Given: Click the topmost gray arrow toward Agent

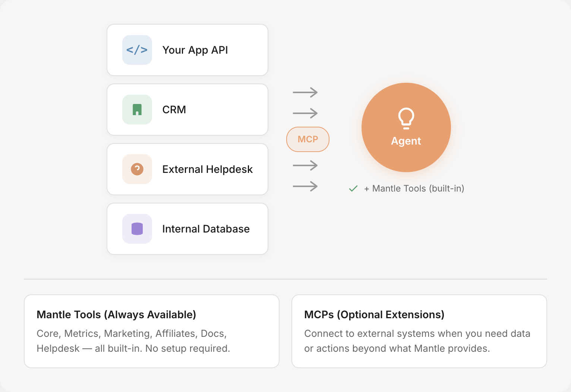Looking at the screenshot, I should point(305,92).
